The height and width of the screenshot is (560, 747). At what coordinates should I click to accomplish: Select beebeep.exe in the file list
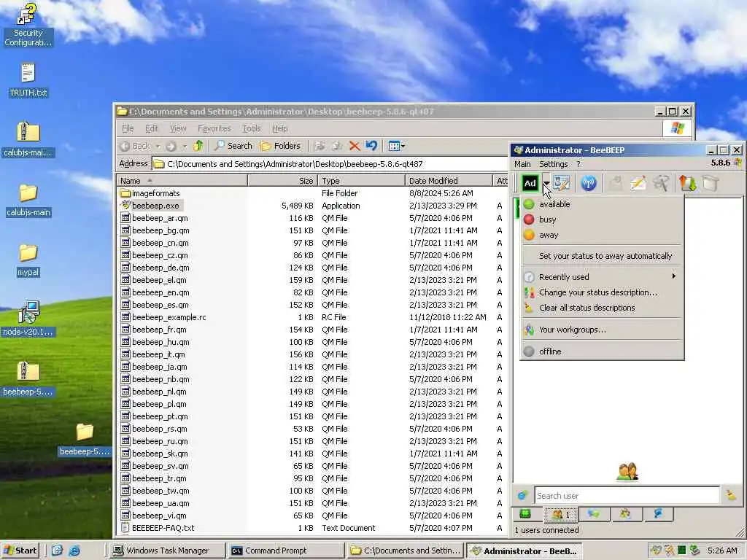pos(151,206)
